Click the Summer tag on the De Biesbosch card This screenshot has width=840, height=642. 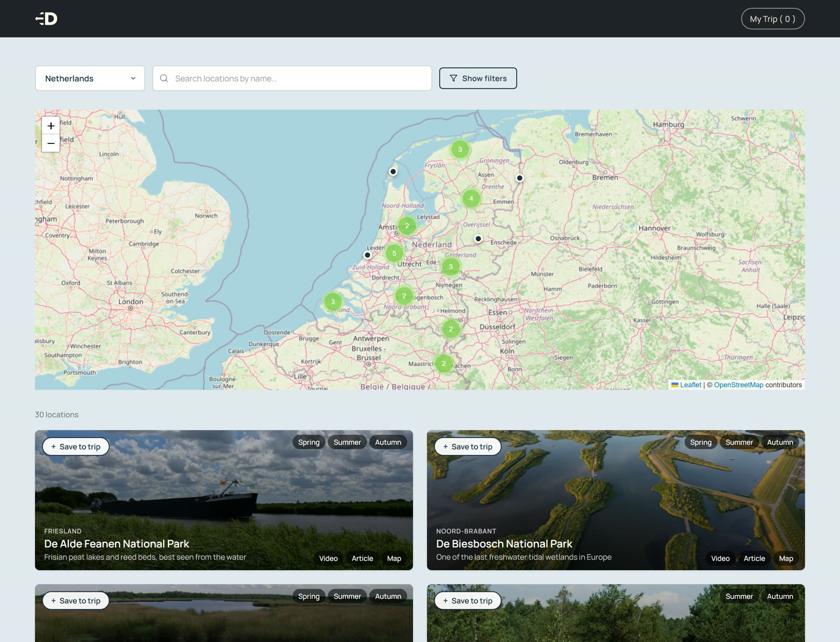coord(739,442)
